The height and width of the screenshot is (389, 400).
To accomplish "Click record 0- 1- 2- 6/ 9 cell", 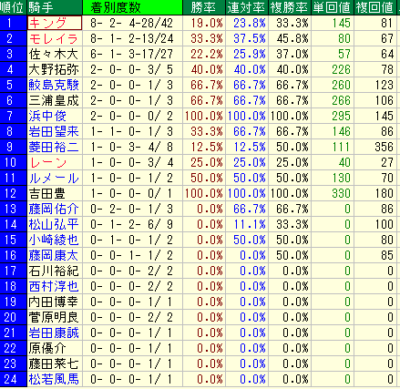I will 132,225.
